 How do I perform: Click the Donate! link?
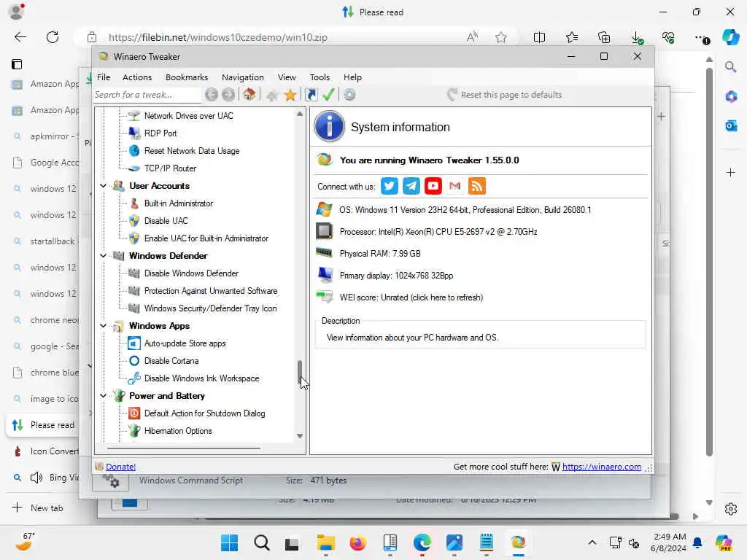tap(120, 467)
